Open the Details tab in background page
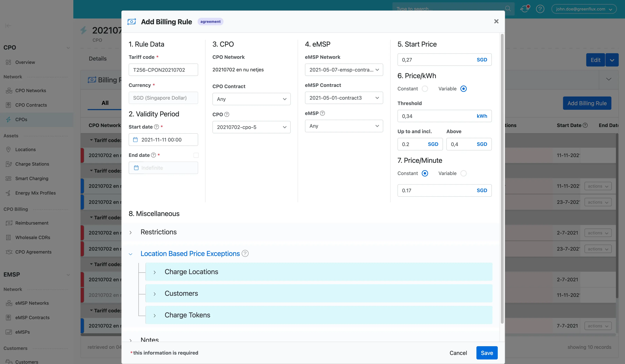The image size is (625, 364). (x=98, y=58)
